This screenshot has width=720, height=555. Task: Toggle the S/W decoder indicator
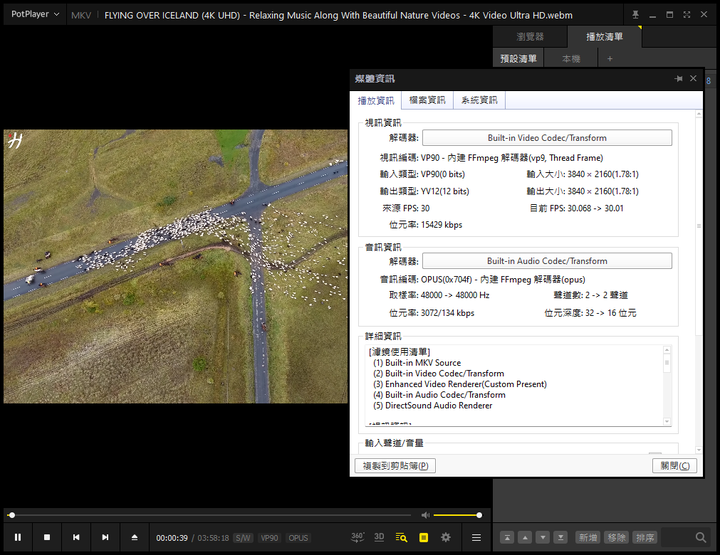(243, 538)
